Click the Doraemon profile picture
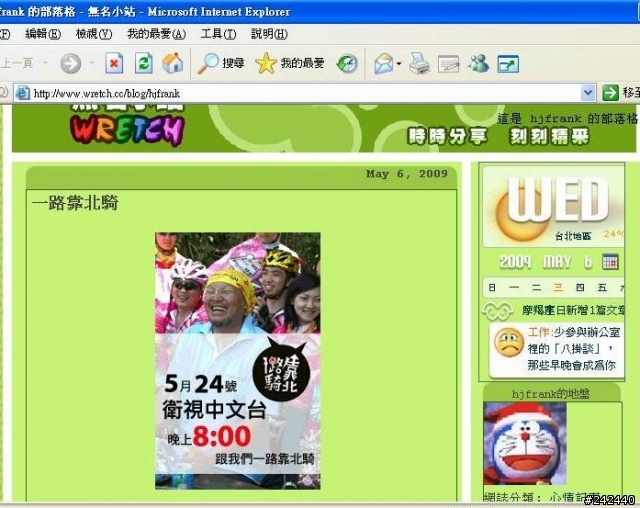The width and height of the screenshot is (640, 508). point(524,443)
